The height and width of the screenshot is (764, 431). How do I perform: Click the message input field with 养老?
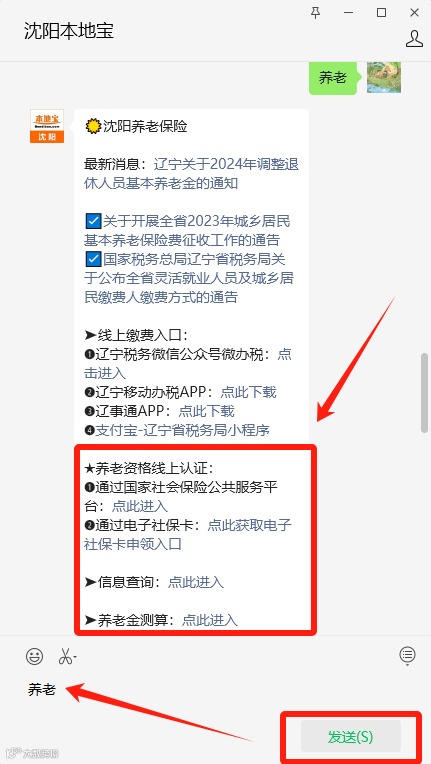pyautogui.click(x=215, y=690)
